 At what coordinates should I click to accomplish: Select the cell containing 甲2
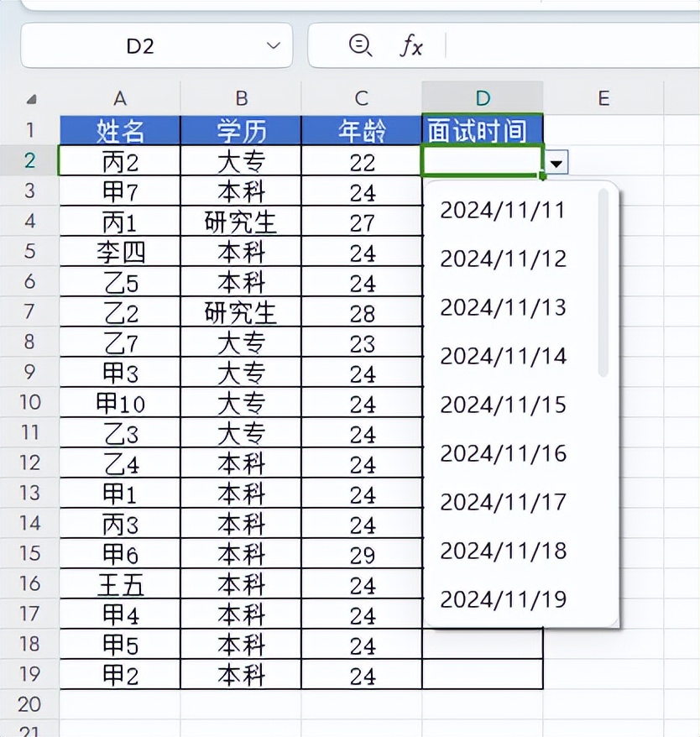(x=120, y=675)
